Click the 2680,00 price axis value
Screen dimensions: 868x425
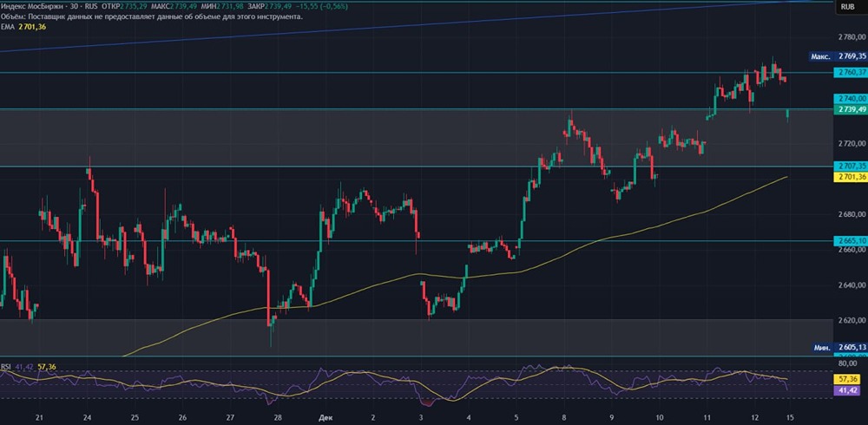click(852, 214)
